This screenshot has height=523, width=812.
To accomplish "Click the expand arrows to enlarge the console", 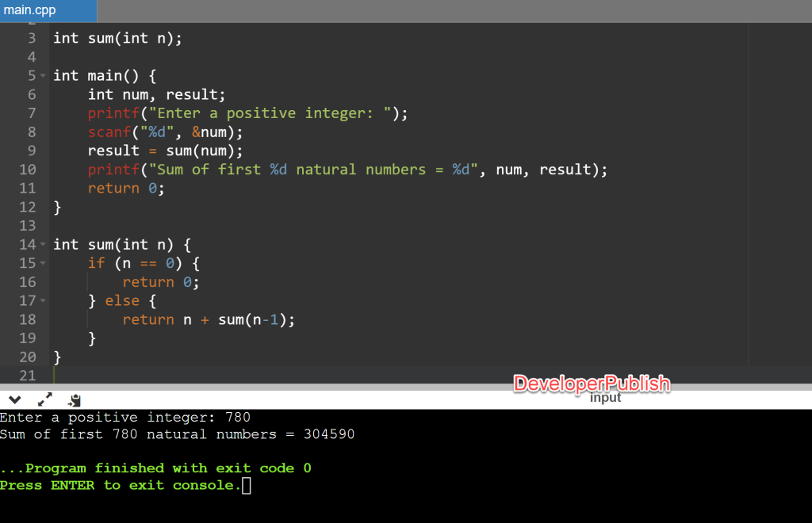I will click(44, 399).
